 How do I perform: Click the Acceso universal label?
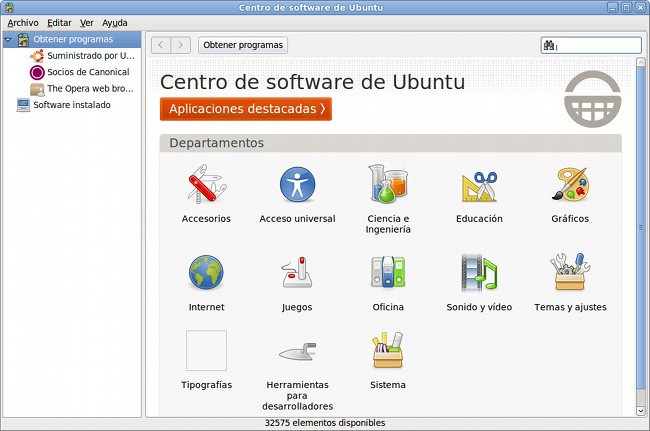(x=297, y=219)
